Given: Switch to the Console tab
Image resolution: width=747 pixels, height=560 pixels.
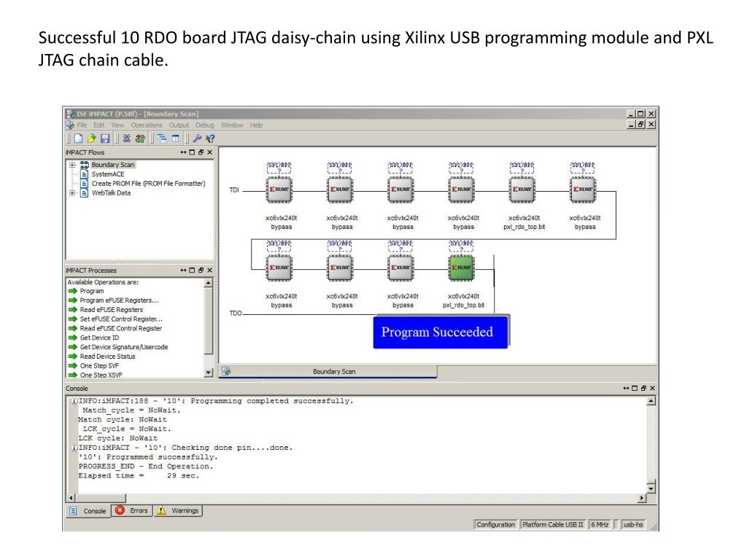Looking at the screenshot, I should coord(88,511).
